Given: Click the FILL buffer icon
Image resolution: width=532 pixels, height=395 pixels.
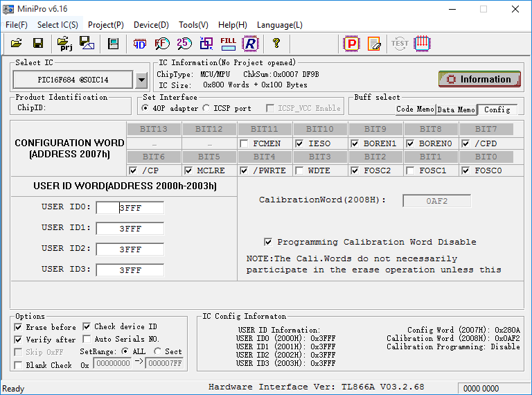Looking at the screenshot, I should click(228, 44).
